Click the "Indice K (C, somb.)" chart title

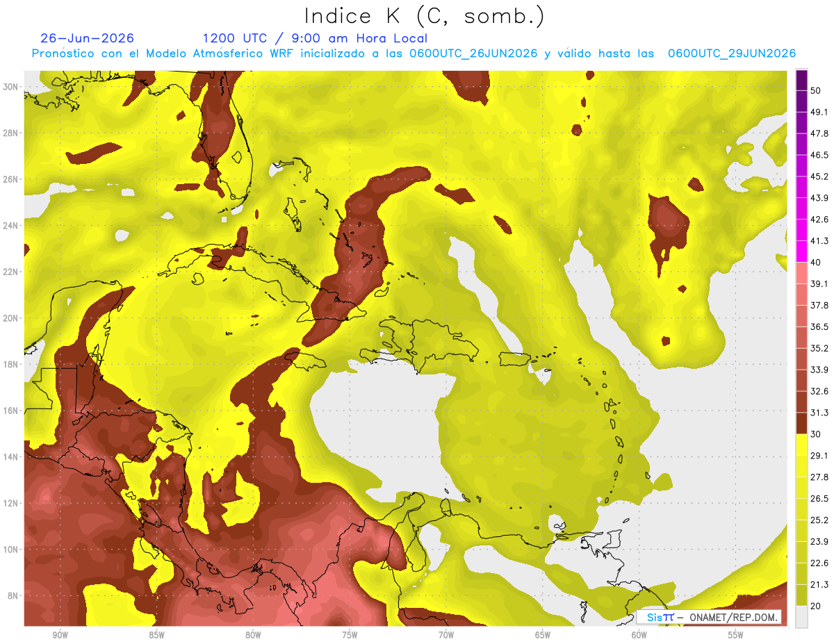[x=424, y=16]
